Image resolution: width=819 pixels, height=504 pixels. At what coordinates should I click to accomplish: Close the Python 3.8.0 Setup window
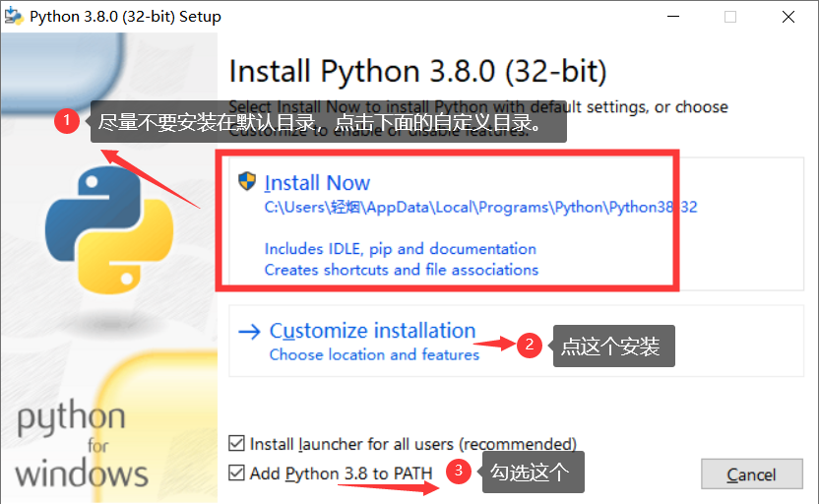(789, 17)
